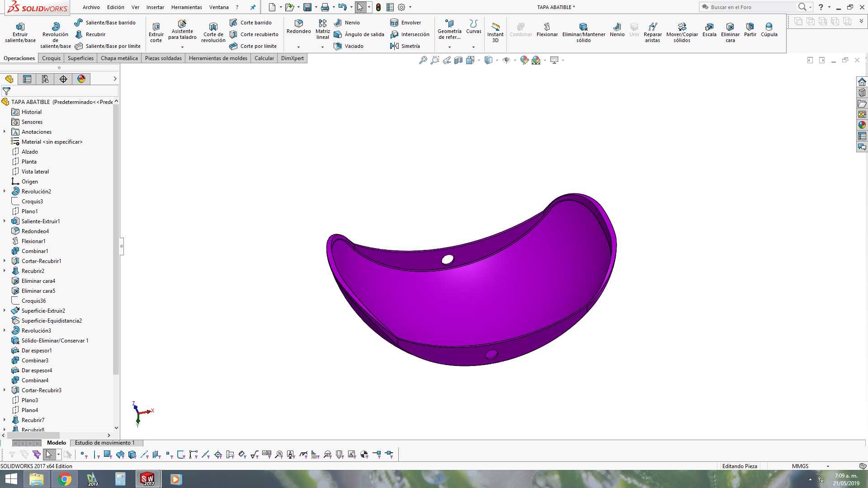Select the Matriz lineal tool

click(x=322, y=29)
